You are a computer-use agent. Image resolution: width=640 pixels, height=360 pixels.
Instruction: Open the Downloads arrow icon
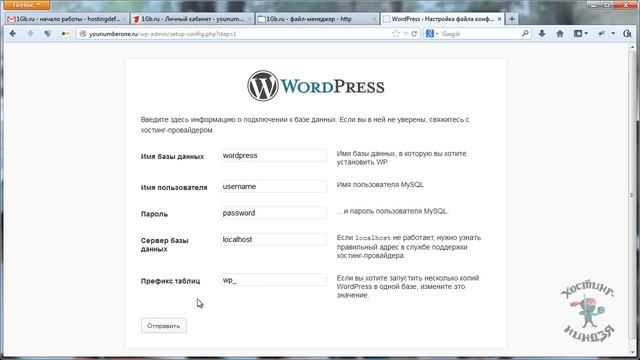coord(542,34)
